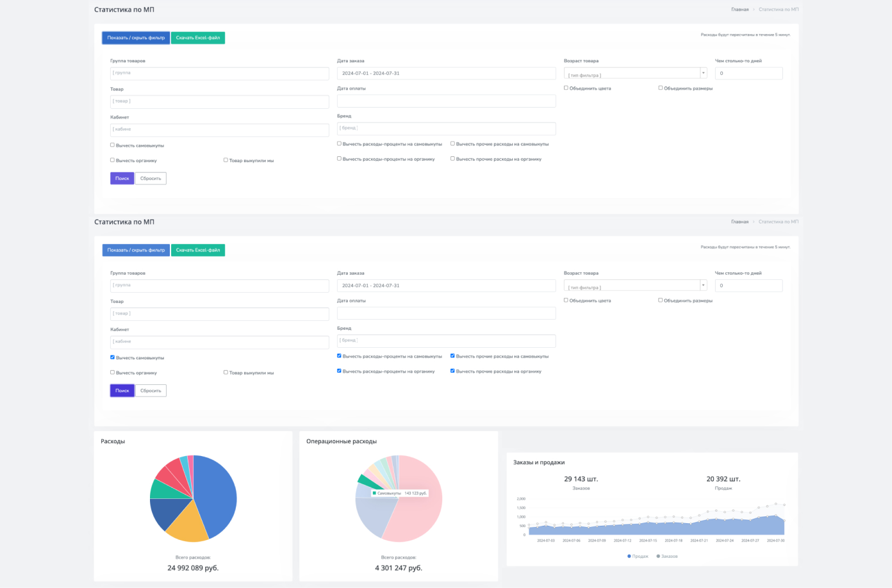
Task: Go to 'Главная' breadcrumb in the upper header
Action: [x=739, y=10]
